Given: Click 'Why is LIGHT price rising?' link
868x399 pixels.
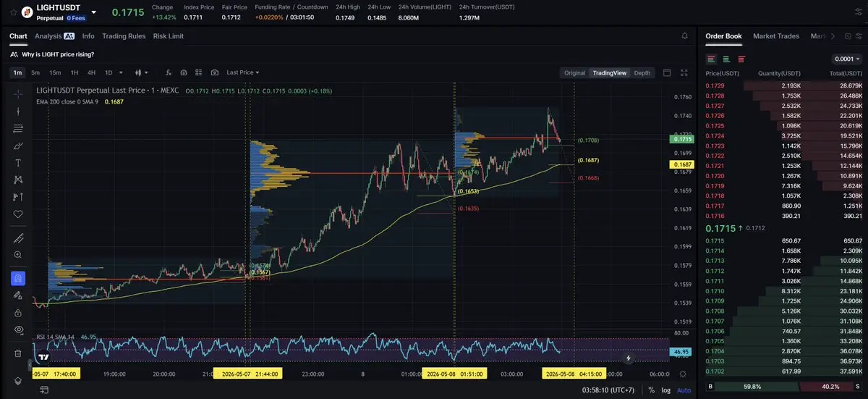Looking at the screenshot, I should (x=58, y=54).
